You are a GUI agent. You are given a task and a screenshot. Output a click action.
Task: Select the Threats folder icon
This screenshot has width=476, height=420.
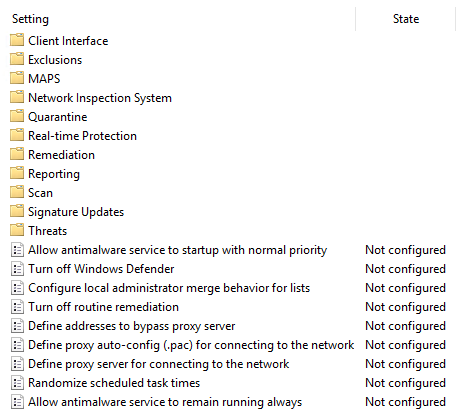click(x=17, y=230)
